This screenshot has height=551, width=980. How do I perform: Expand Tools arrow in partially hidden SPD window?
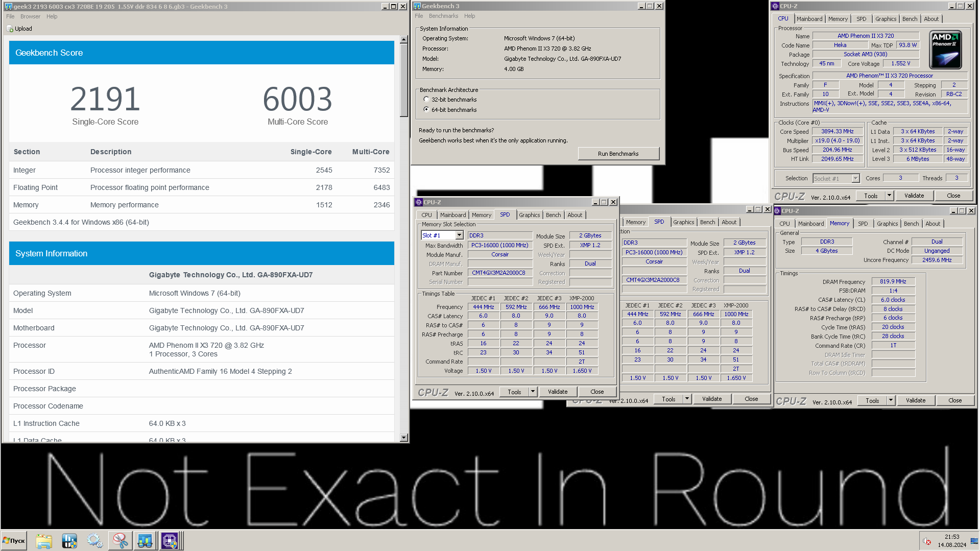coord(687,399)
